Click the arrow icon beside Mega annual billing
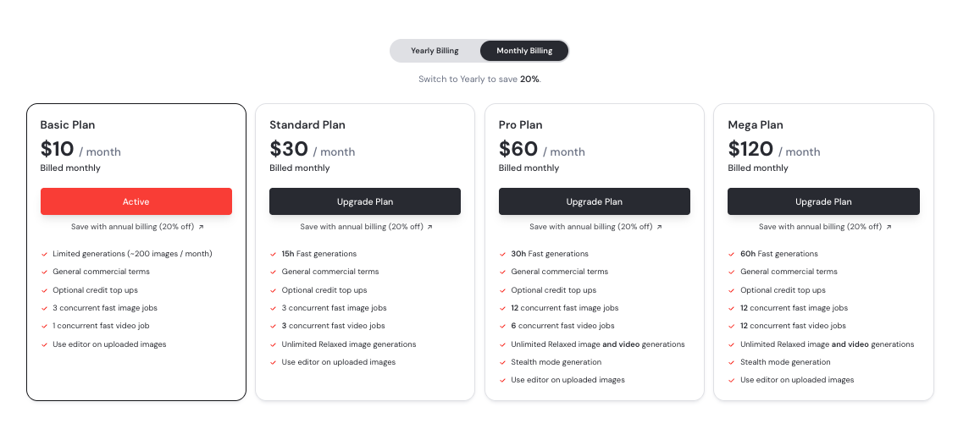The height and width of the screenshot is (429, 980). click(x=889, y=228)
